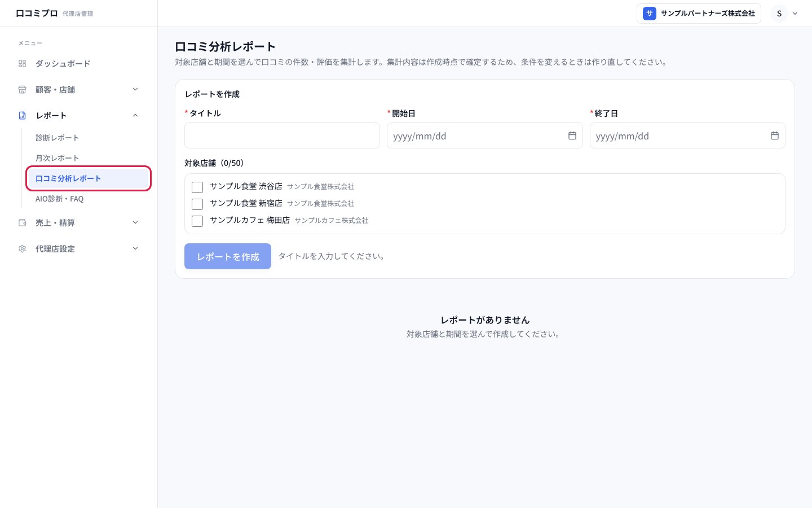Click the 代理店管理 label beside logo
This screenshot has width=812, height=508.
pyautogui.click(x=78, y=14)
